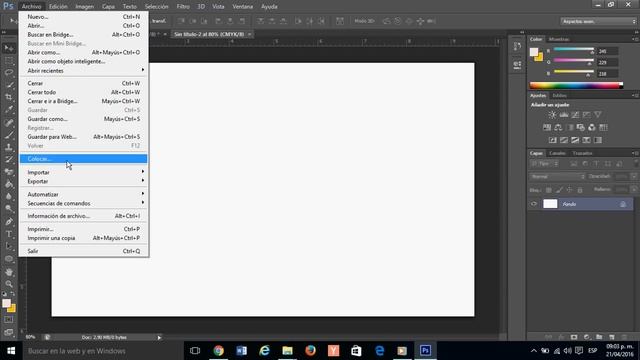Click the delete layer trash icon
Viewport: 640px width, 360px height.
[x=624, y=337]
